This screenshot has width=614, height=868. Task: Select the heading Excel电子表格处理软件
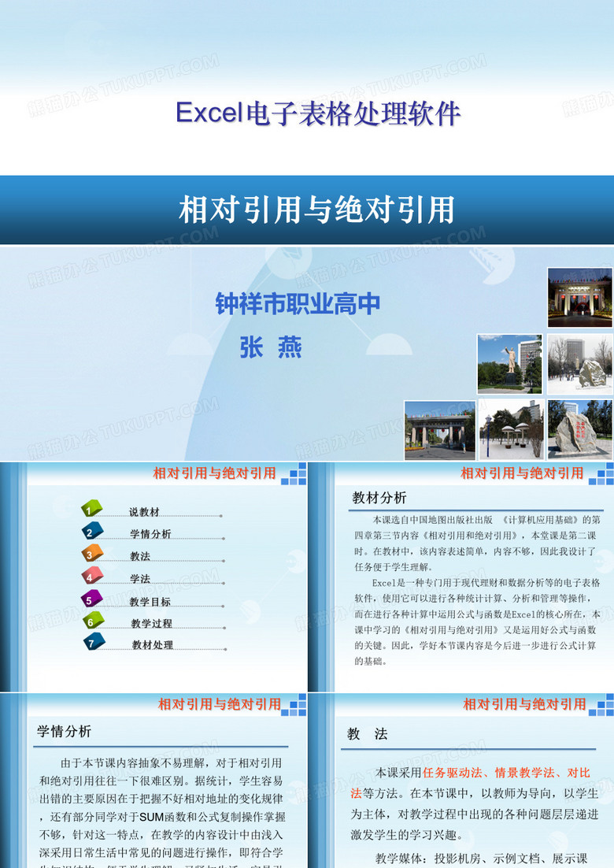[x=318, y=113]
